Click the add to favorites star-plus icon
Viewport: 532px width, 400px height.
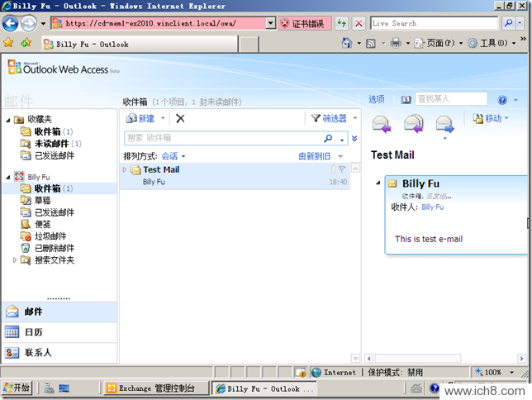point(26,43)
